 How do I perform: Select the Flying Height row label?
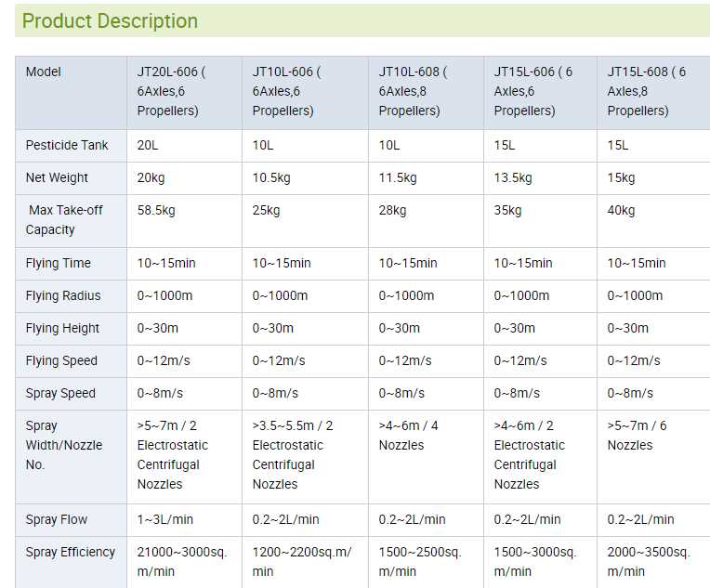click(x=62, y=328)
